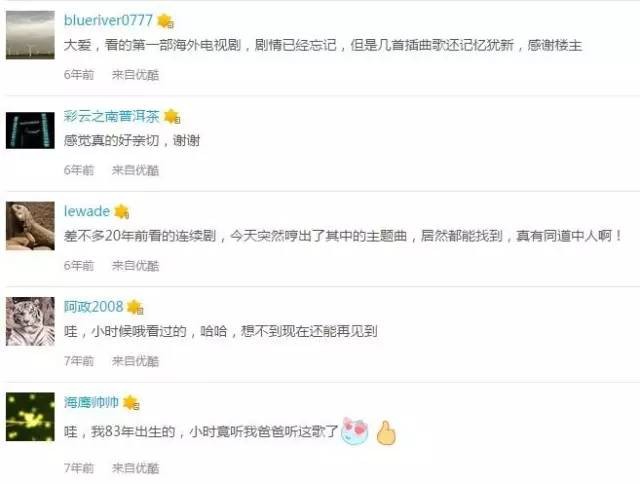Open blueriver0777's profile avatar
Screen dimensions: 640x484
click(x=30, y=35)
